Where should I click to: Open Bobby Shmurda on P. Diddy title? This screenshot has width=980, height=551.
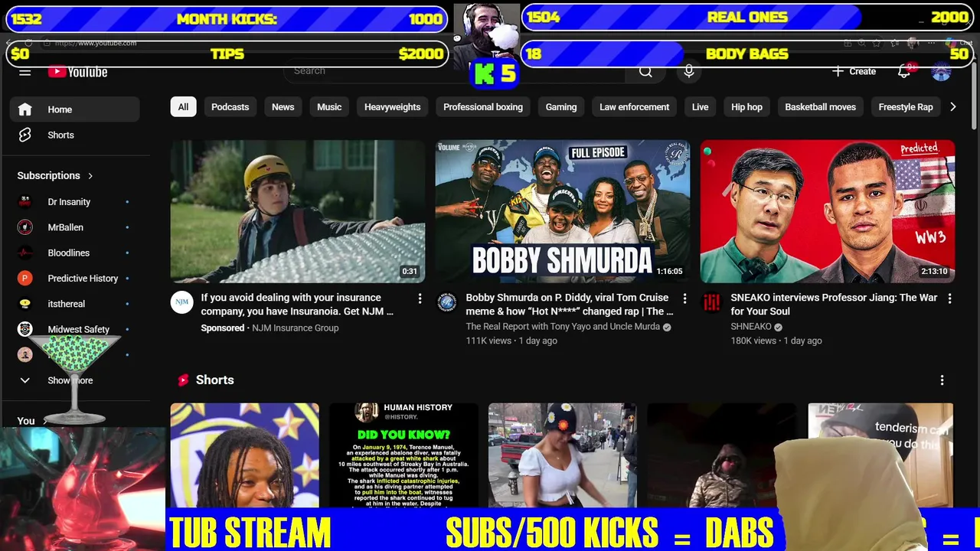pos(570,305)
